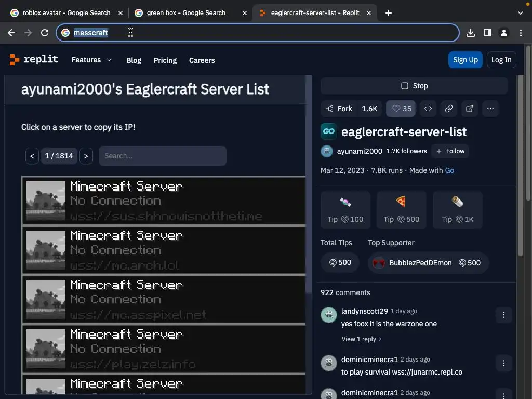Close the eaglercraft-server-list Replit tab
Image resolution: width=532 pixels, height=399 pixels.
pyautogui.click(x=369, y=13)
